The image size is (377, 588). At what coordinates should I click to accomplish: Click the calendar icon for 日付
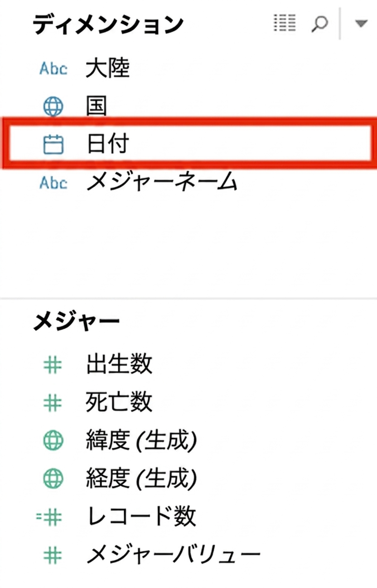click(53, 144)
